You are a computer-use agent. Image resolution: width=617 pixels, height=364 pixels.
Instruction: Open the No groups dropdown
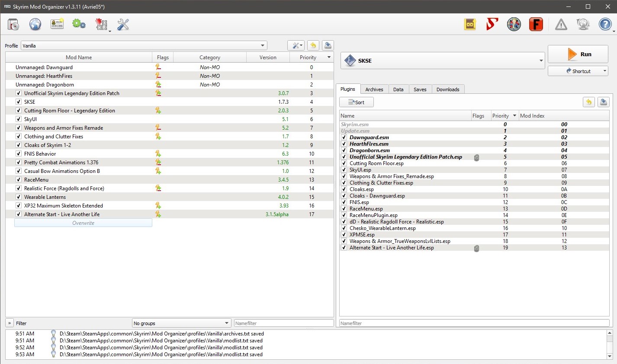[x=181, y=323]
